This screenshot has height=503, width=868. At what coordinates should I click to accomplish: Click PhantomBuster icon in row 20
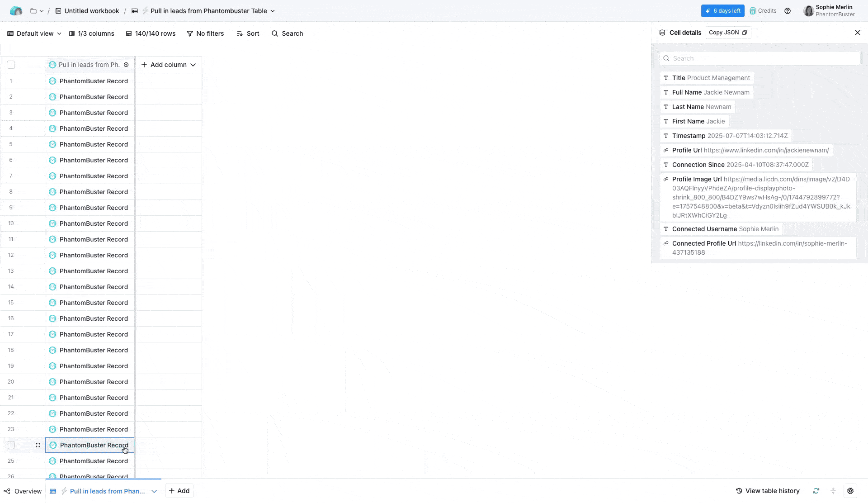click(52, 382)
